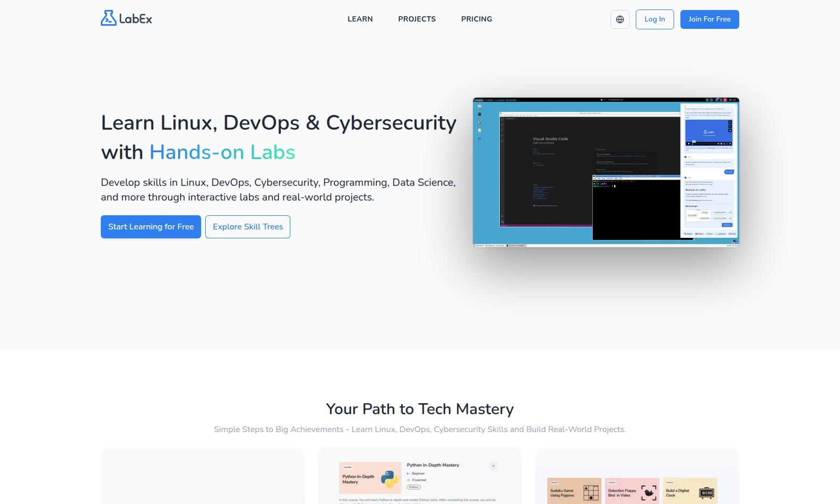The width and height of the screenshot is (840, 504).
Task: Open the PROJECTS menu item
Action: 417,19
